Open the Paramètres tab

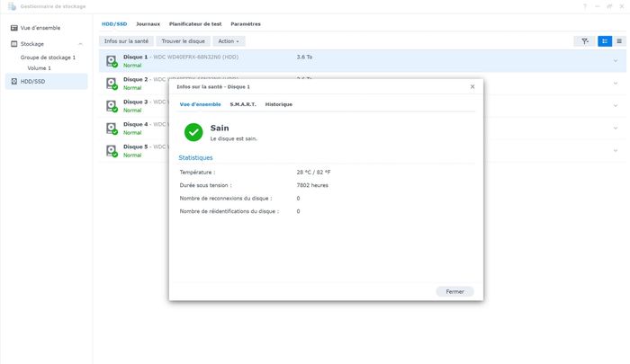pyautogui.click(x=246, y=24)
